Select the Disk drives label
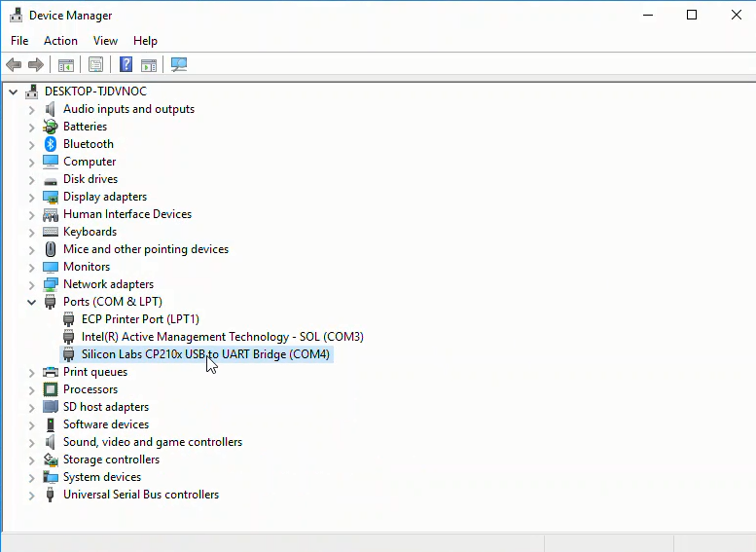Image resolution: width=756 pixels, height=552 pixels. click(x=90, y=179)
